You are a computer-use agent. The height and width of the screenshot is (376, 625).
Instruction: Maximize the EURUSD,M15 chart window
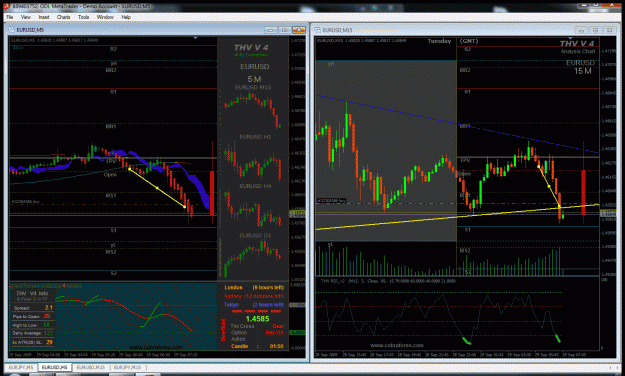click(595, 30)
